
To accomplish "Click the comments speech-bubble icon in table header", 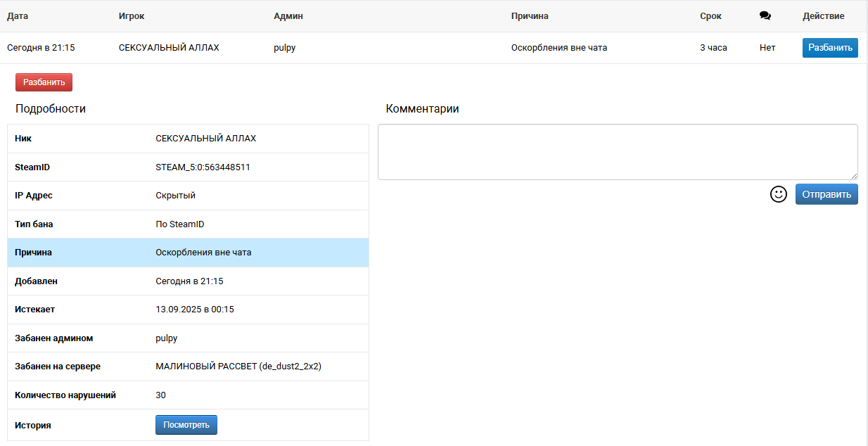I will click(765, 16).
